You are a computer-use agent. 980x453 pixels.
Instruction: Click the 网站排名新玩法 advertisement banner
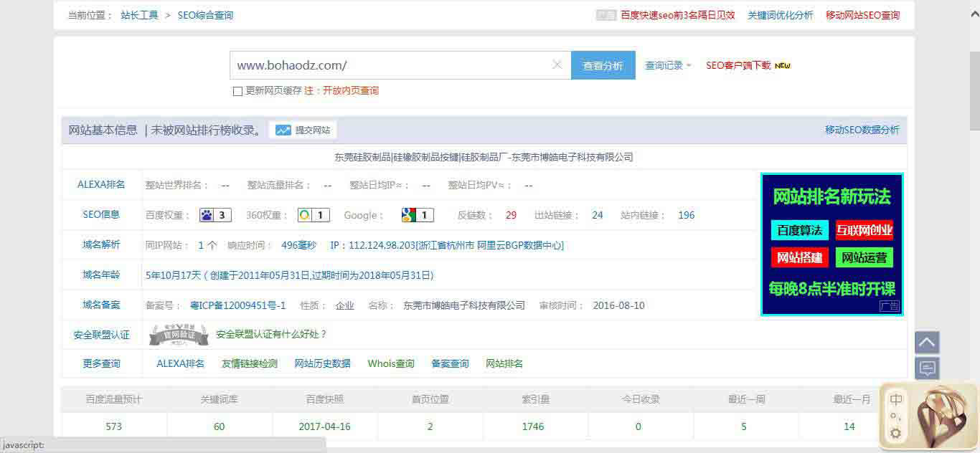point(831,244)
